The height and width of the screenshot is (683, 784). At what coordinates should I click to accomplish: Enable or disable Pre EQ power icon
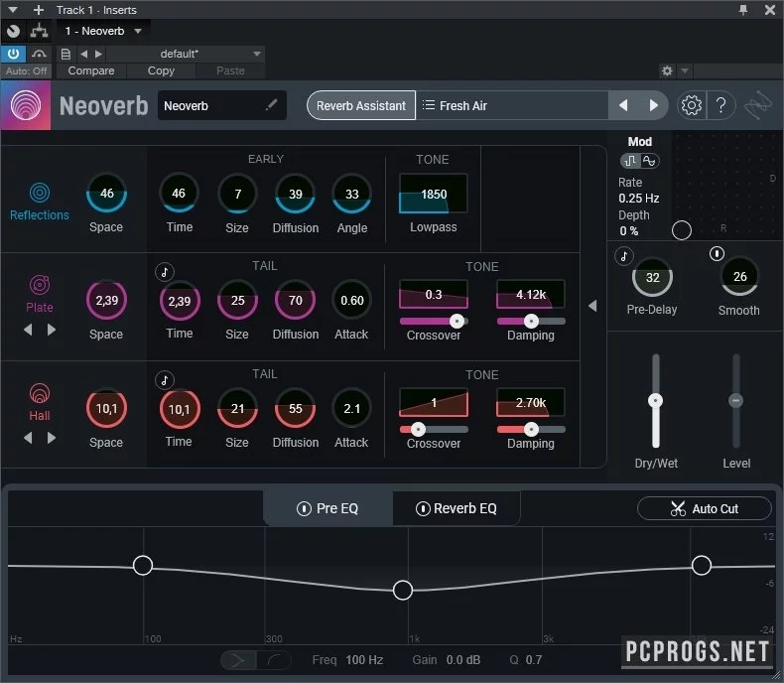[304, 508]
